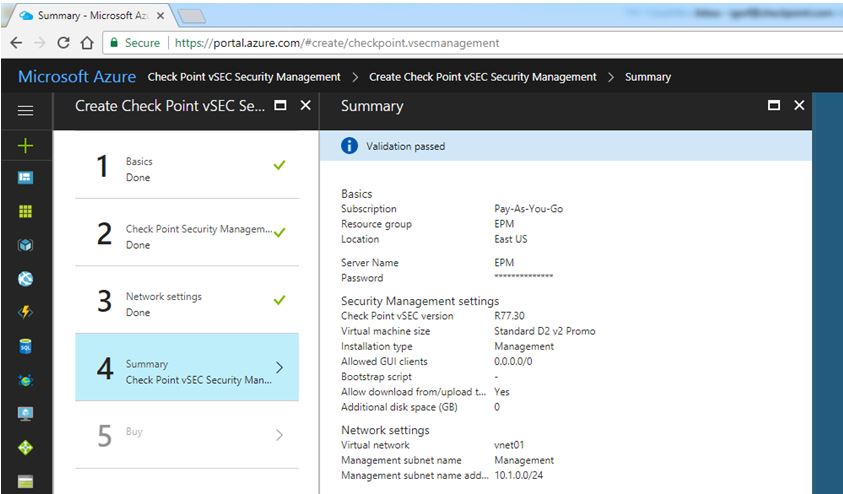Click the 10.1.0.0/24 subnet address value
Image resolution: width=843 pixels, height=494 pixels.
coord(519,475)
